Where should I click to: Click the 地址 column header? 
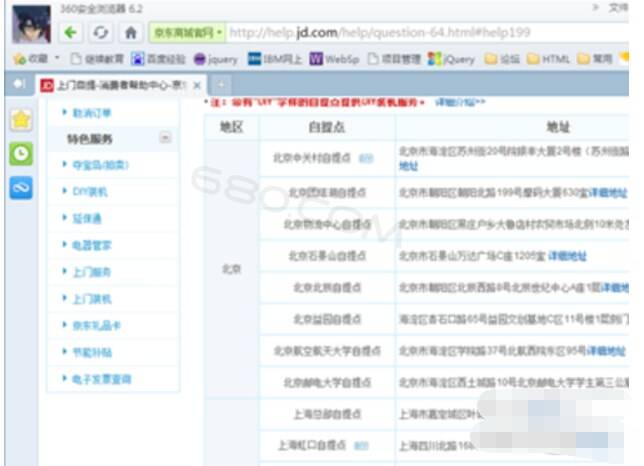click(x=558, y=127)
